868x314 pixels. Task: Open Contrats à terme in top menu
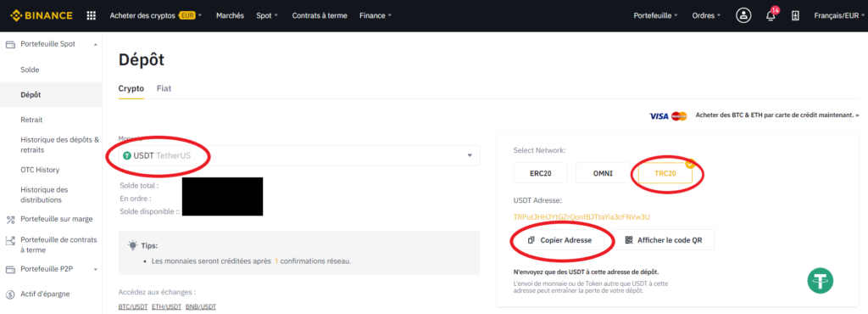coord(320,15)
